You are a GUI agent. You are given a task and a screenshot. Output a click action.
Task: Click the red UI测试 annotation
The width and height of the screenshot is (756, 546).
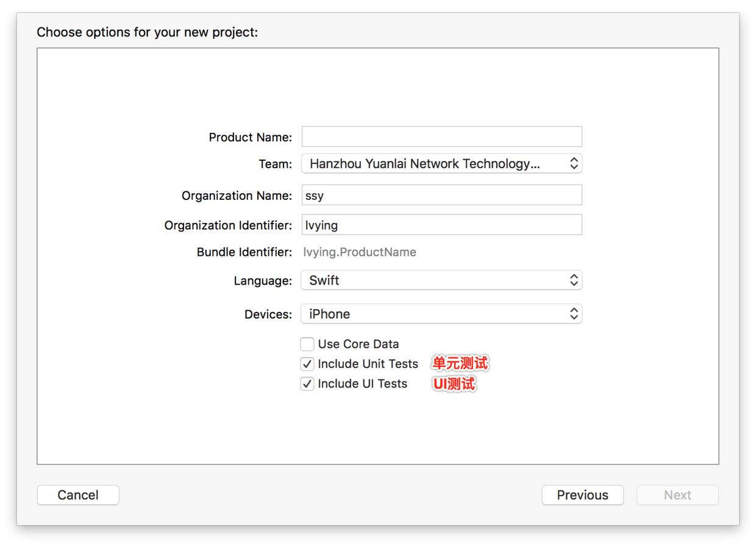coord(454,384)
